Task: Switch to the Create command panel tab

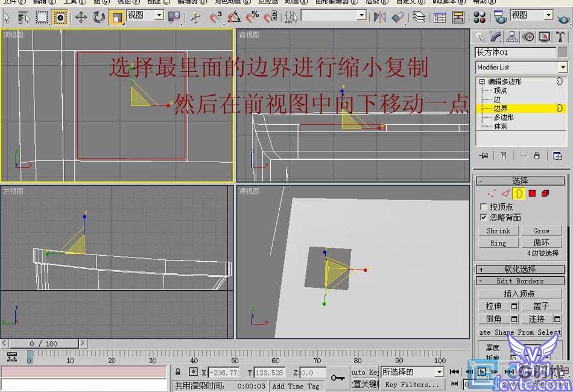Action: (x=480, y=37)
